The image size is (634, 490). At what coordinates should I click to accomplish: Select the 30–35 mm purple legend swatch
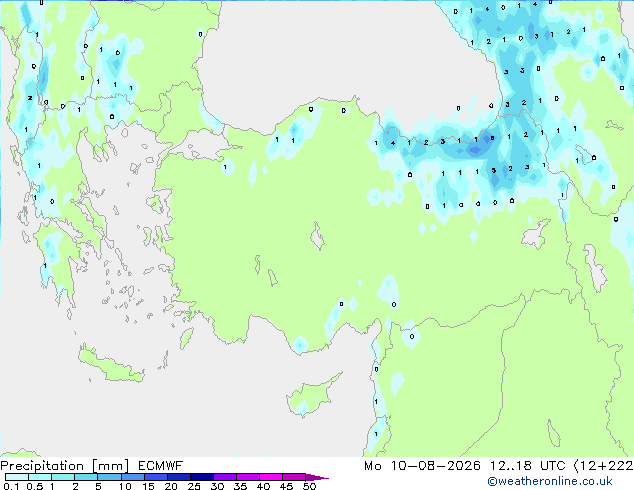tap(225, 477)
